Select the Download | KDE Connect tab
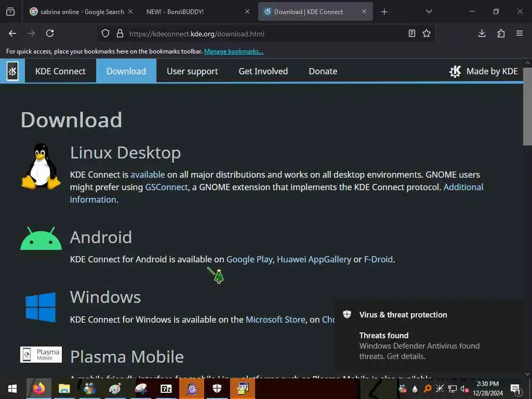This screenshot has width=532, height=399. tap(315, 11)
